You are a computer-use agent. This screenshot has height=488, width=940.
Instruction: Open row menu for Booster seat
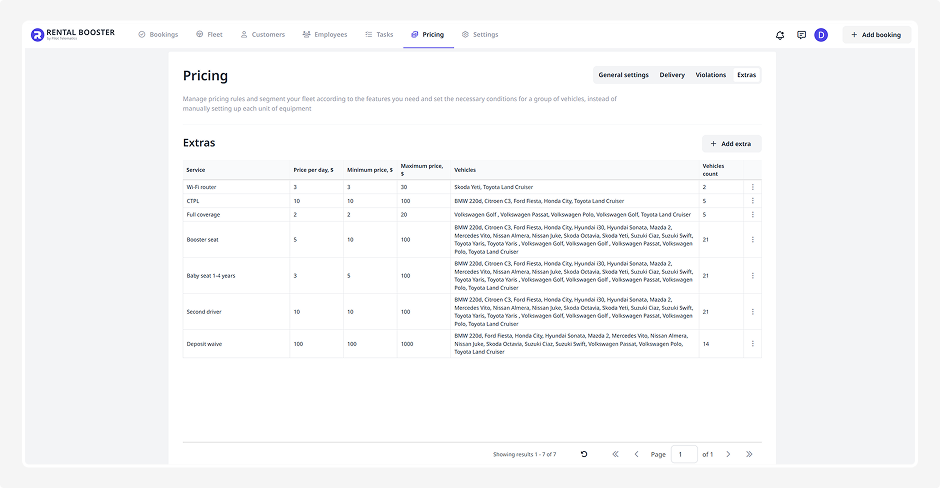tap(752, 240)
